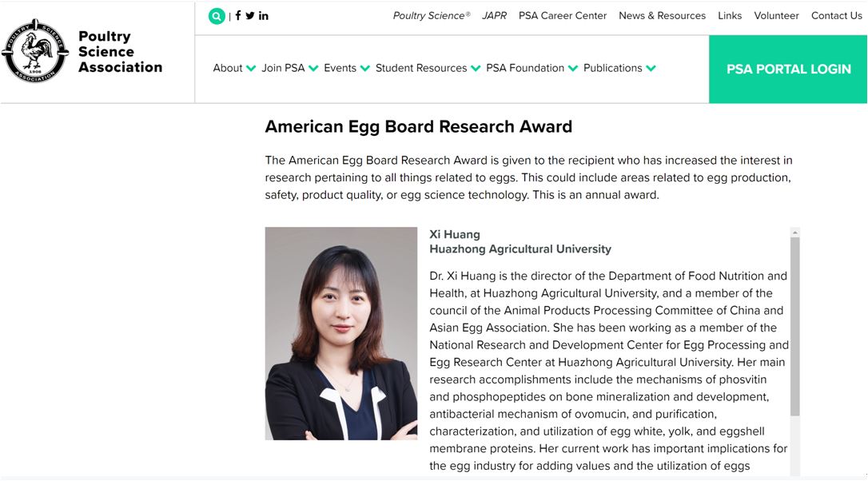Open the Contact Us page
Viewport: 868px width, 481px height.
[x=836, y=16]
